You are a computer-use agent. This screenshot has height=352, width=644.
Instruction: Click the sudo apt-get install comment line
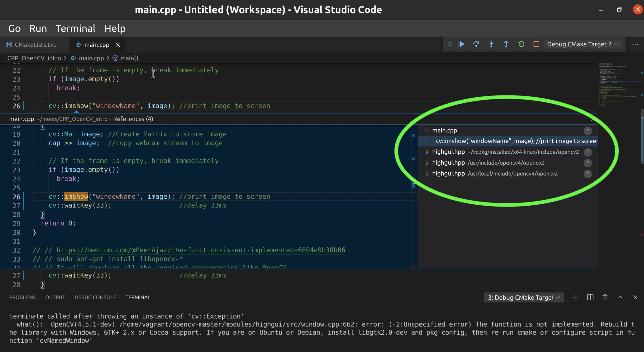(x=108, y=259)
